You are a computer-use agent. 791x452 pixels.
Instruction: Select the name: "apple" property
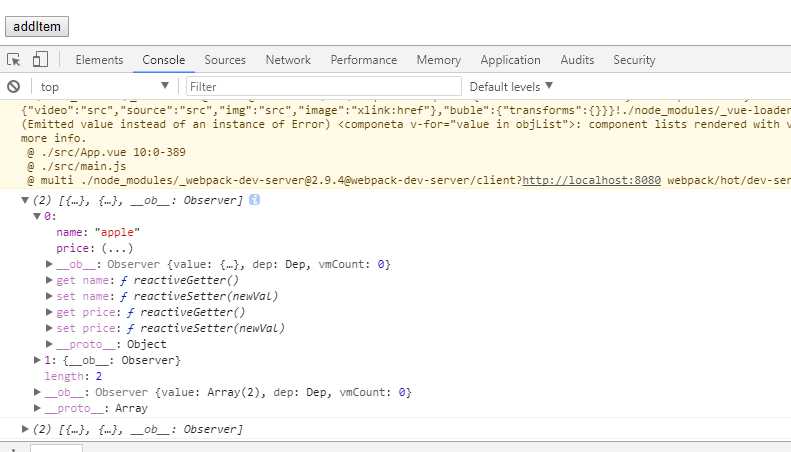point(98,232)
